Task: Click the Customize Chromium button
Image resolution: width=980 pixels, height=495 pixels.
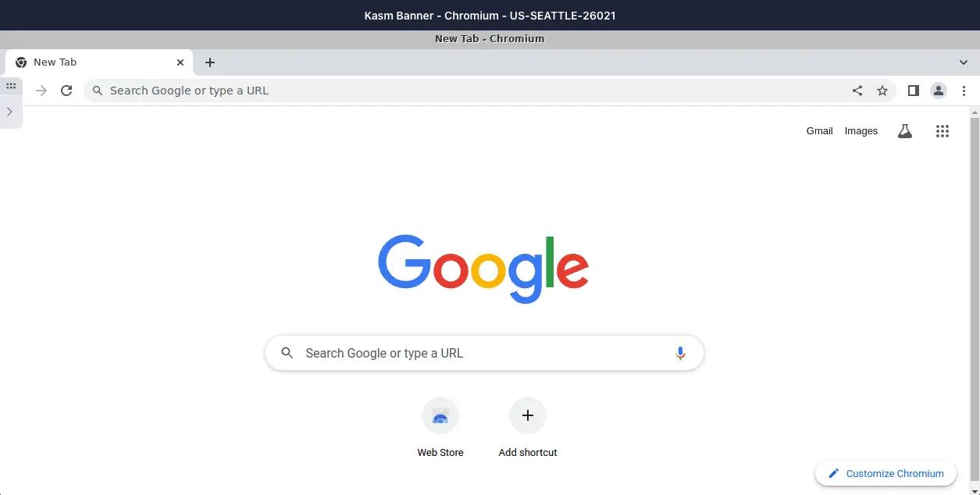Action: click(x=886, y=473)
